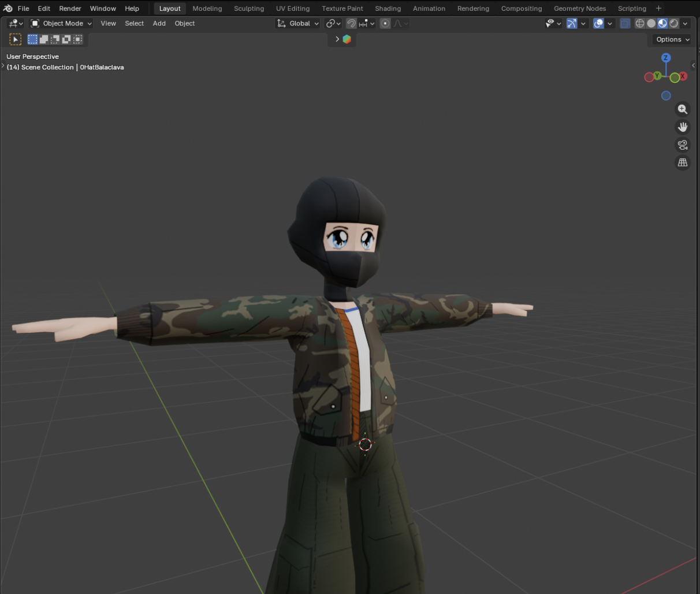700x594 pixels.
Task: Switch to Material Preview shading
Action: [662, 23]
